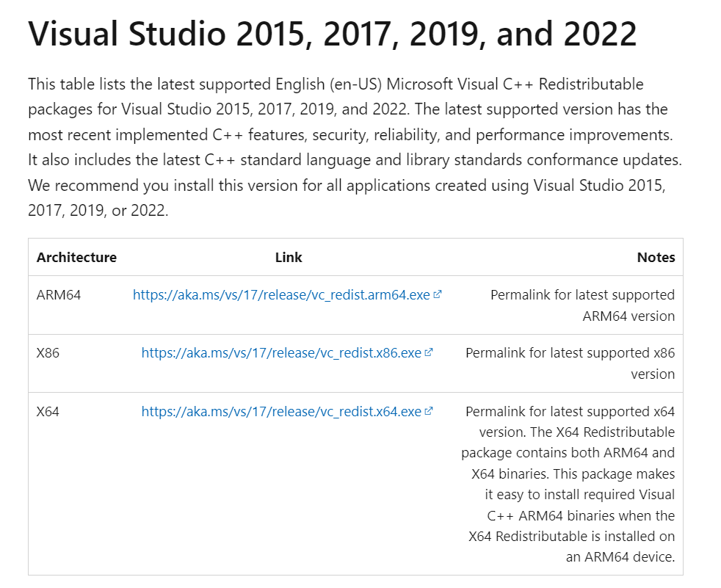The image size is (721, 588).
Task: Click the X64 Redistributable package note text
Action: (568, 484)
